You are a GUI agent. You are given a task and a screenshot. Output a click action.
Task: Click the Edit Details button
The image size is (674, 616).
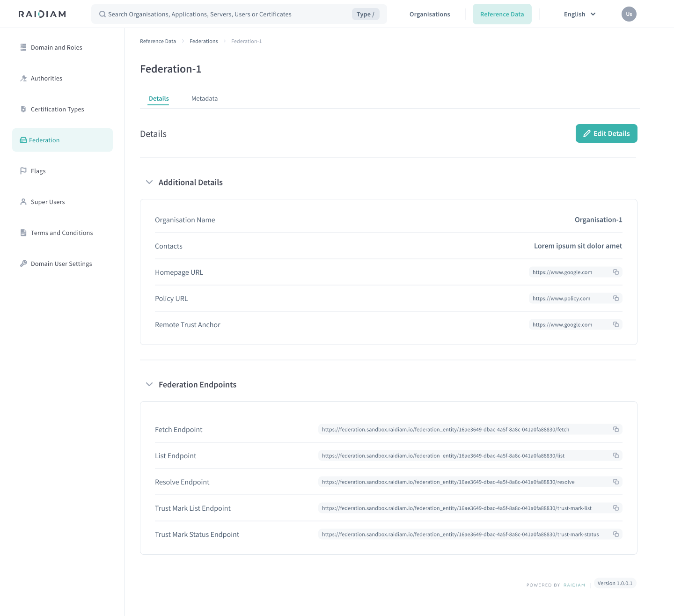point(606,133)
